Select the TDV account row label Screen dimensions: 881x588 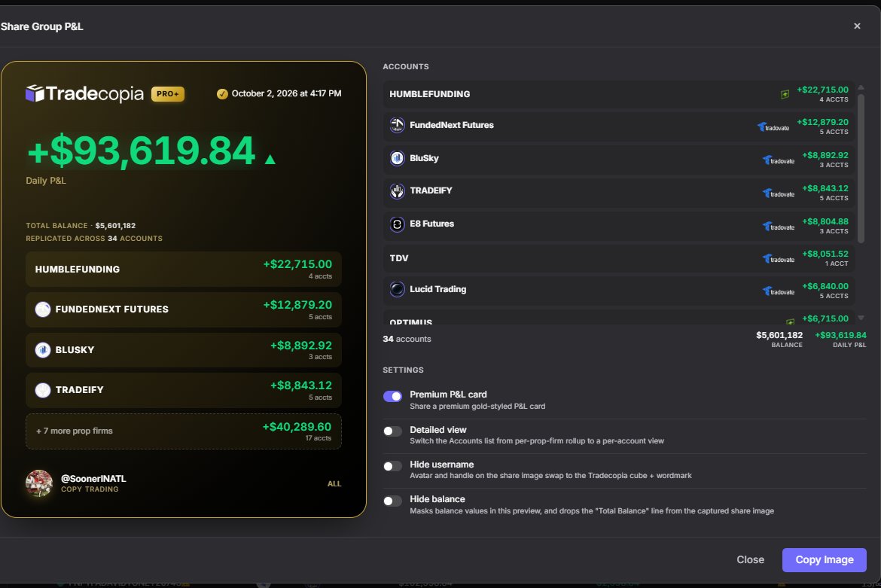[x=399, y=258]
